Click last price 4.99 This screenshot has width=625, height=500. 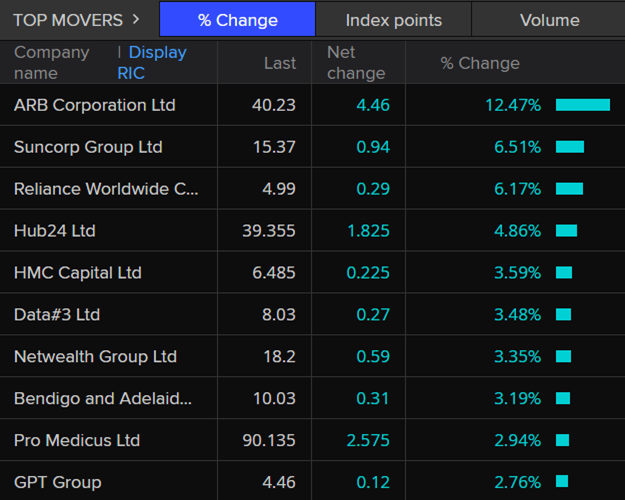(279, 189)
